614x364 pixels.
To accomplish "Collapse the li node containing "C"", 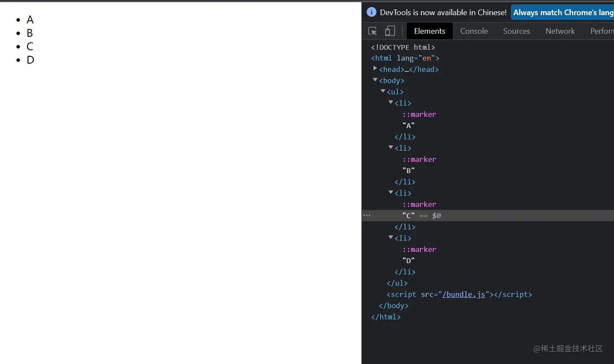I will pos(391,192).
